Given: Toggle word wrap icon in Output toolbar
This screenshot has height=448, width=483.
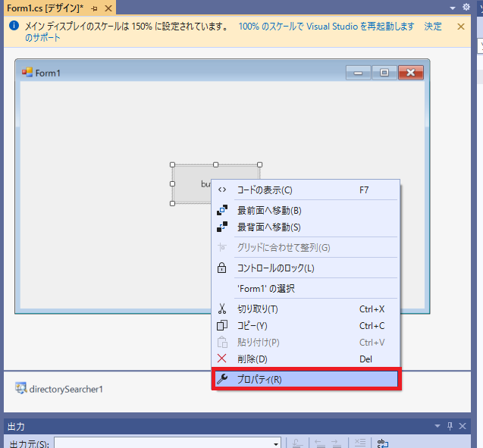Looking at the screenshot, I should coord(383,443).
